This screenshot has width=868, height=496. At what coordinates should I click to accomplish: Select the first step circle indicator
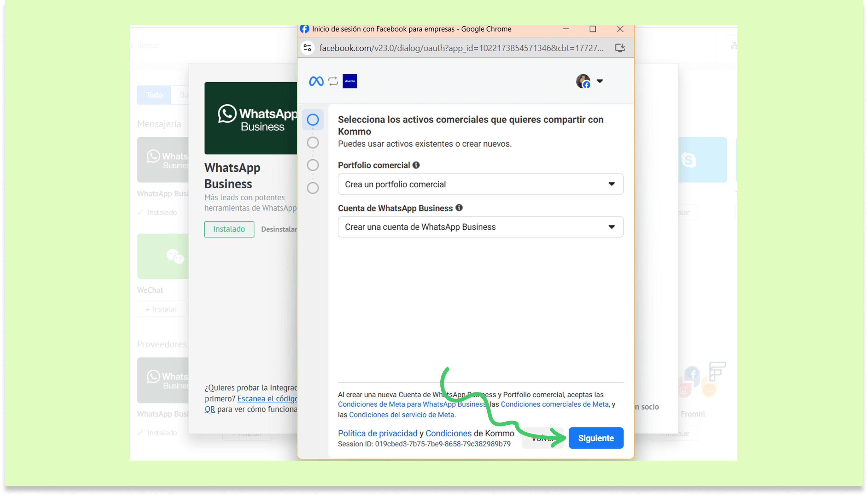click(313, 120)
